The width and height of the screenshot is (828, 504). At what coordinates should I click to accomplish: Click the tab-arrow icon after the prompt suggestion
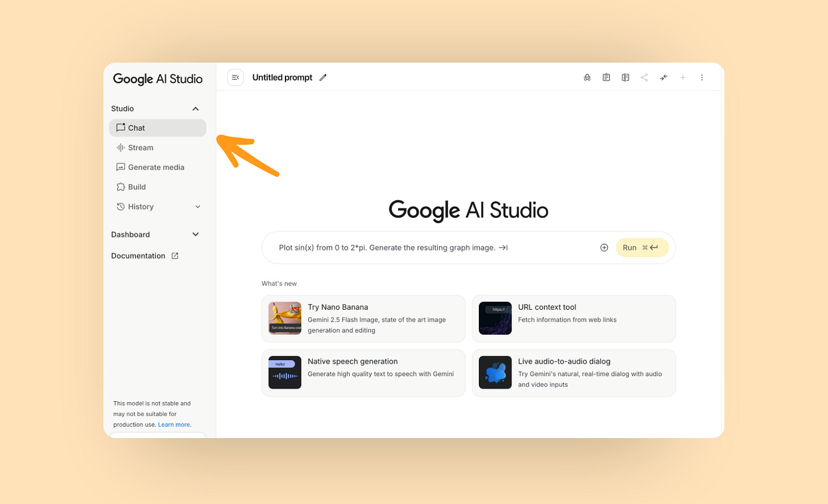[x=503, y=248]
